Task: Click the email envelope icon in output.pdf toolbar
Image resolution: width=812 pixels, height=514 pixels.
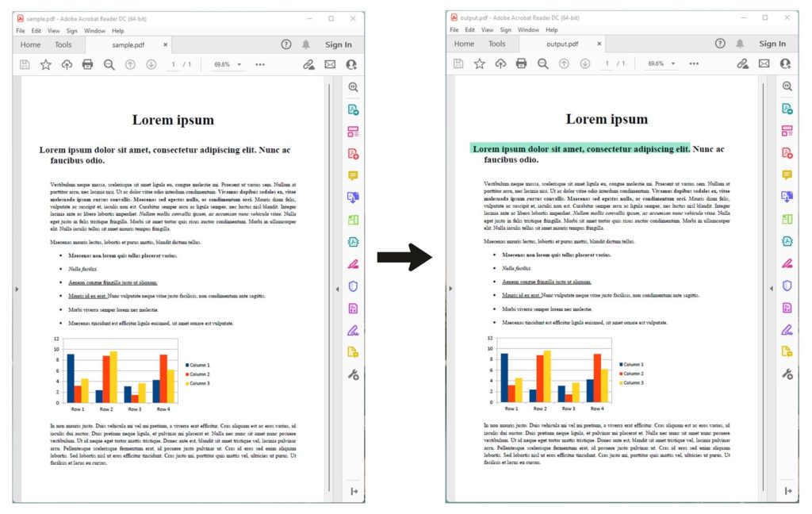Action: (x=764, y=63)
